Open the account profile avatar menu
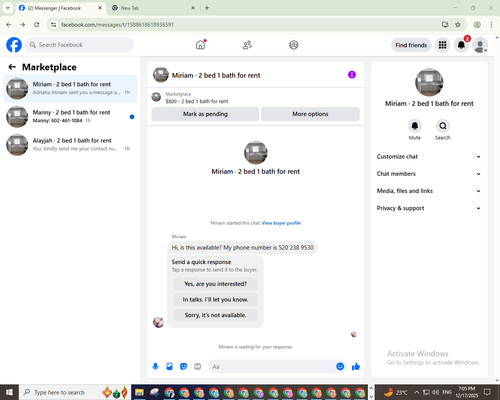 point(480,45)
